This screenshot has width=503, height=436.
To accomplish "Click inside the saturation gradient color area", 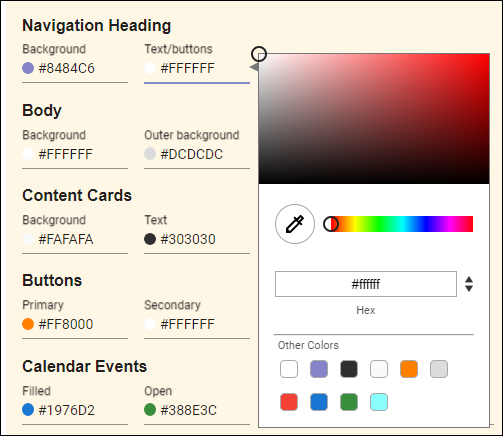I will pyautogui.click(x=374, y=119).
